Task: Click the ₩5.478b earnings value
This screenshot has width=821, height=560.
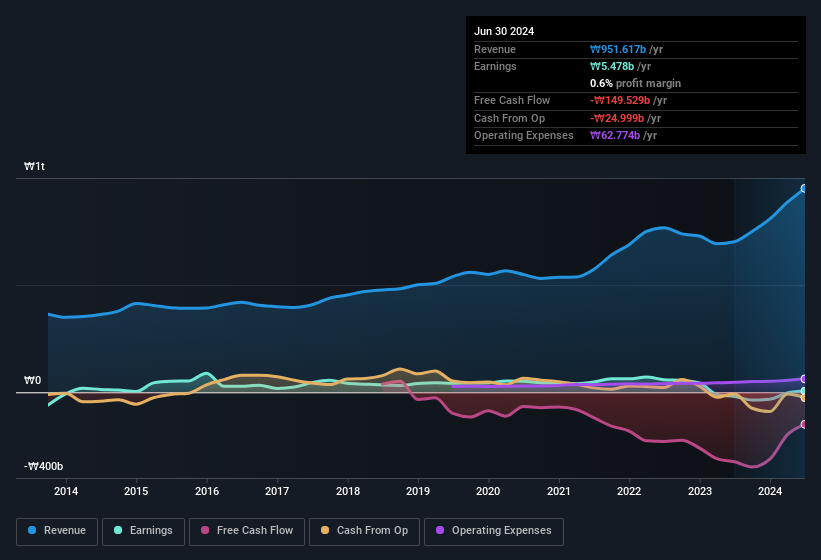Action: (x=612, y=66)
